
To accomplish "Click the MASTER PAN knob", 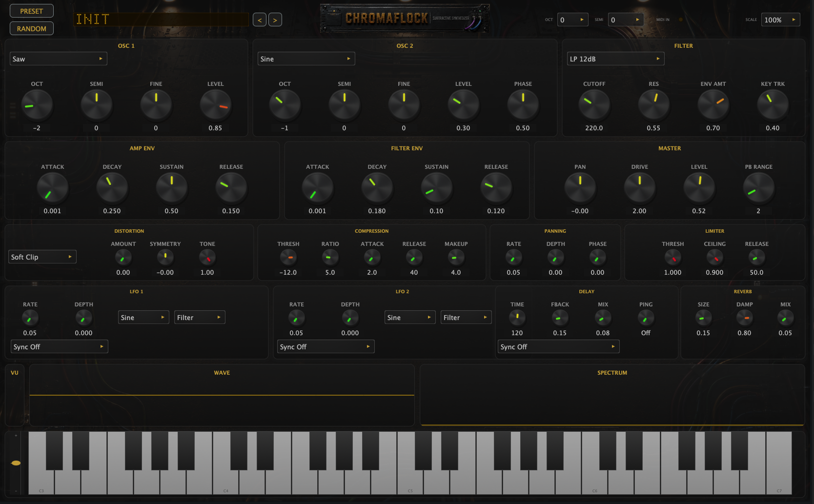I will pos(580,188).
